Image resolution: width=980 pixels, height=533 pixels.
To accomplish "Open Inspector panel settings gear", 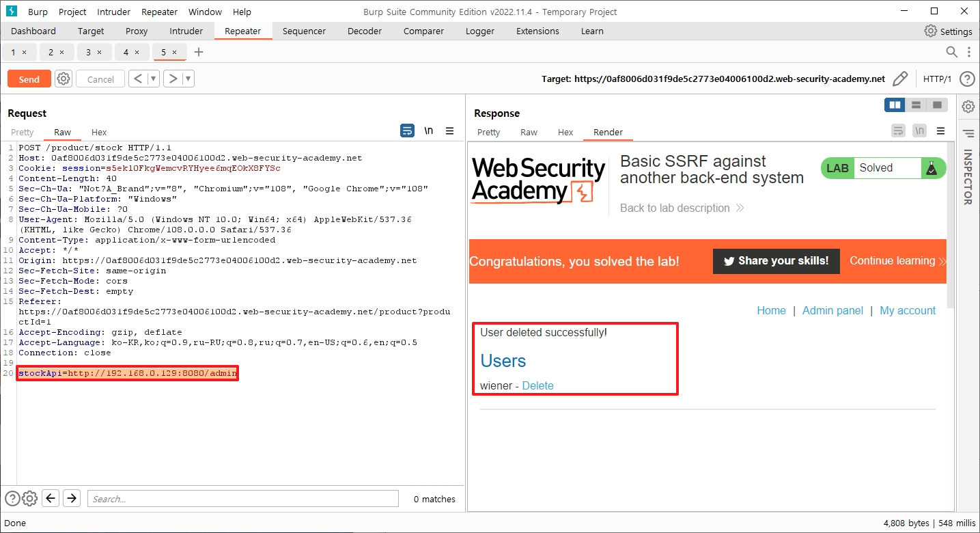I will 968,107.
